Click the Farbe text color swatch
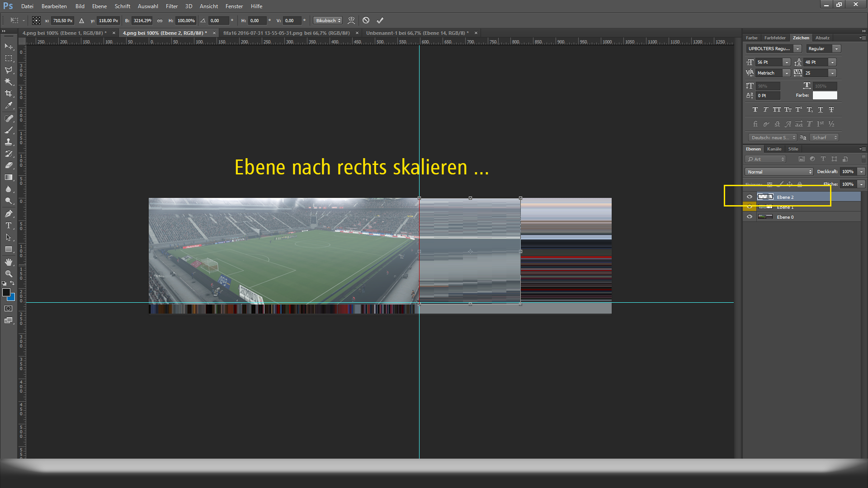The width and height of the screenshot is (868, 488). pyautogui.click(x=825, y=95)
